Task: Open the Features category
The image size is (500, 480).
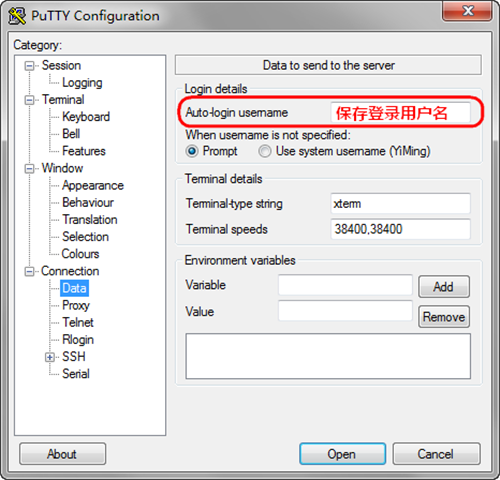Action: (84, 151)
